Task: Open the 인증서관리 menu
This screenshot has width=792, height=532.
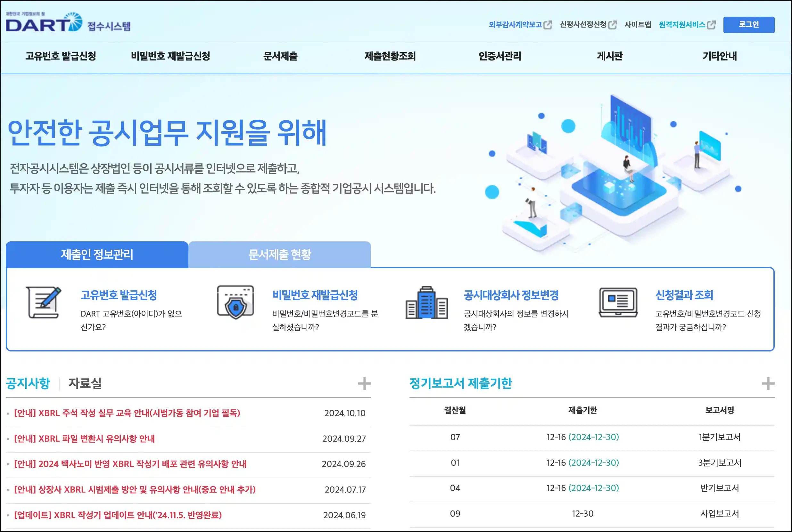Action: pyautogui.click(x=500, y=56)
